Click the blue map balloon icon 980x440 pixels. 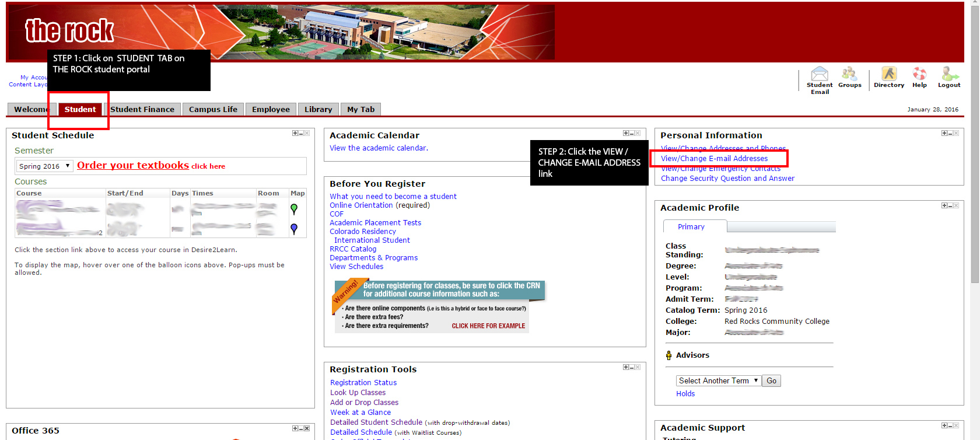(294, 229)
